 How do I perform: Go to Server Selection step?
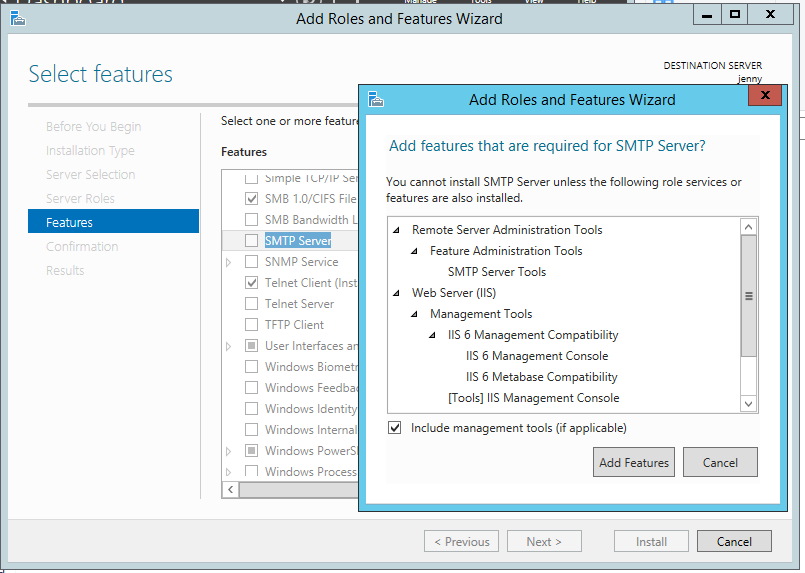[90, 175]
